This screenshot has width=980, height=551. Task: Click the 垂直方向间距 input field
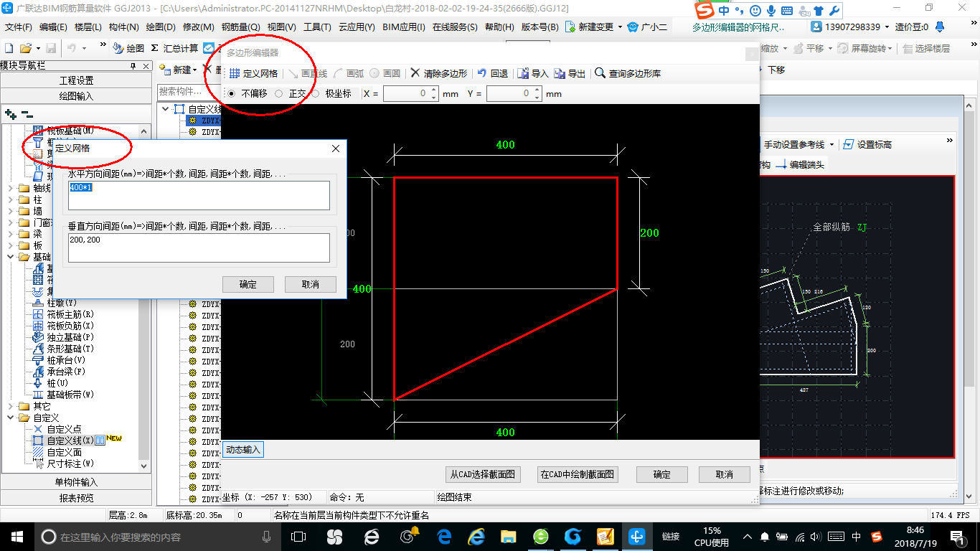pos(199,248)
